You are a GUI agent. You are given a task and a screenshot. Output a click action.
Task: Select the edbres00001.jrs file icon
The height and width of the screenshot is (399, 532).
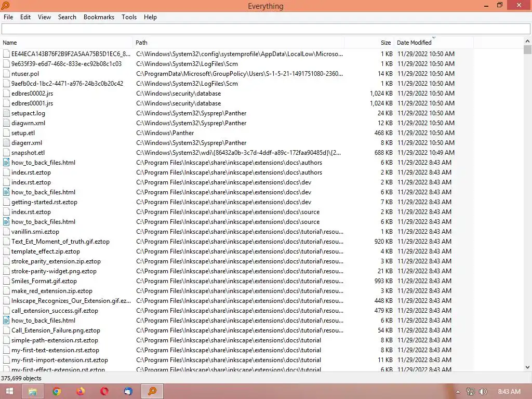point(6,103)
